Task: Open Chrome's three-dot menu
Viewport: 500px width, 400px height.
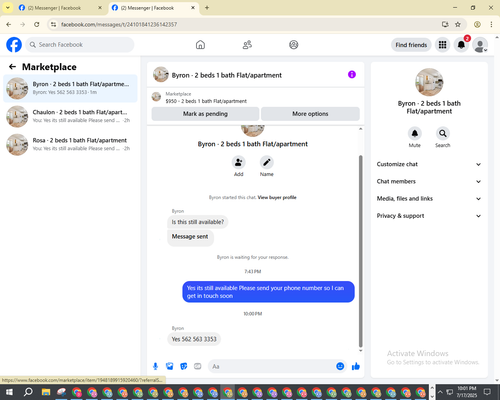Action: point(491,24)
